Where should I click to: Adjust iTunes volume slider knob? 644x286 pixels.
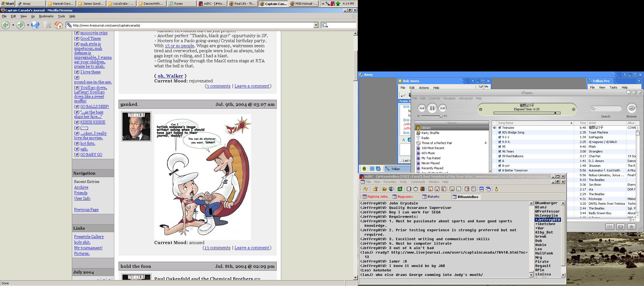441,116
